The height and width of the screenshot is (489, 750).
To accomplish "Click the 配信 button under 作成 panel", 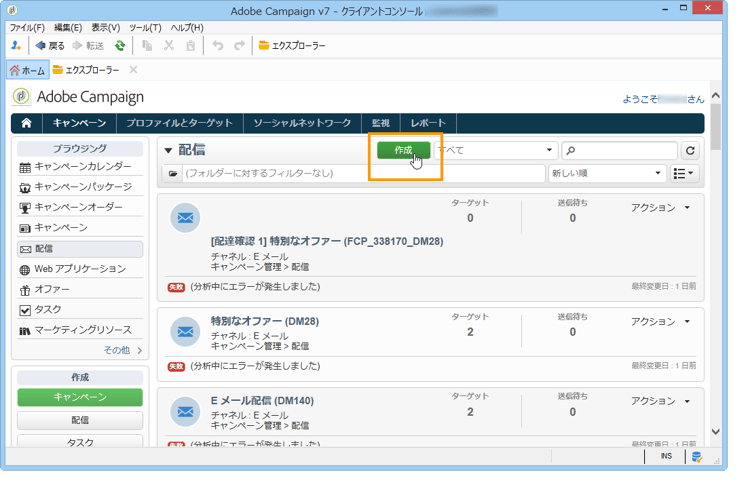I will tap(80, 420).
